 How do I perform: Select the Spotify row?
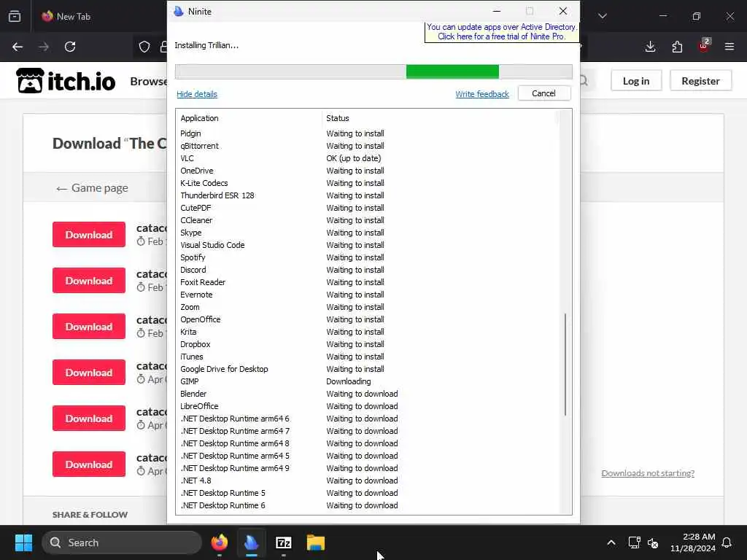point(368,257)
